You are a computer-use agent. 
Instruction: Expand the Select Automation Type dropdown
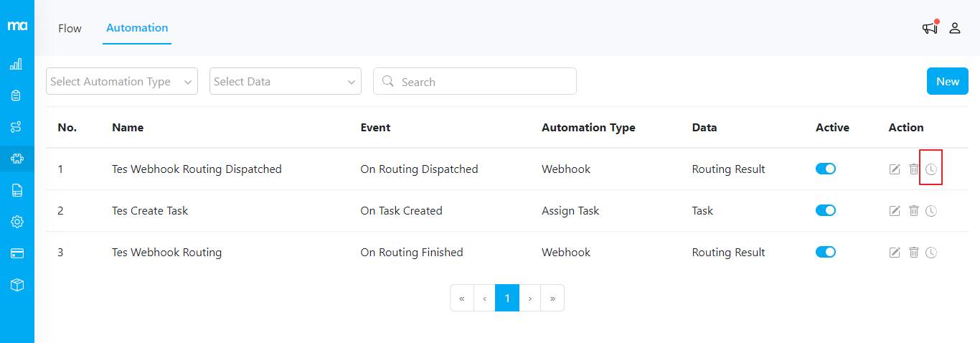pyautogui.click(x=122, y=82)
